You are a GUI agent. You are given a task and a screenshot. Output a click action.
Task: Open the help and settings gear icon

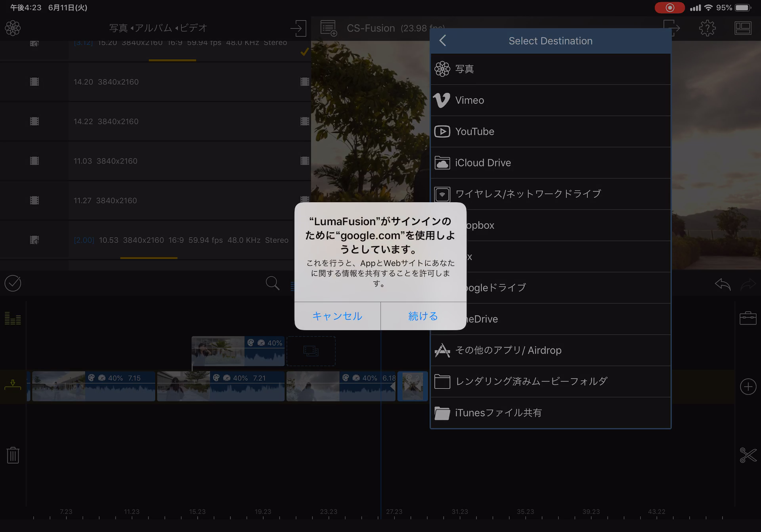tap(707, 28)
